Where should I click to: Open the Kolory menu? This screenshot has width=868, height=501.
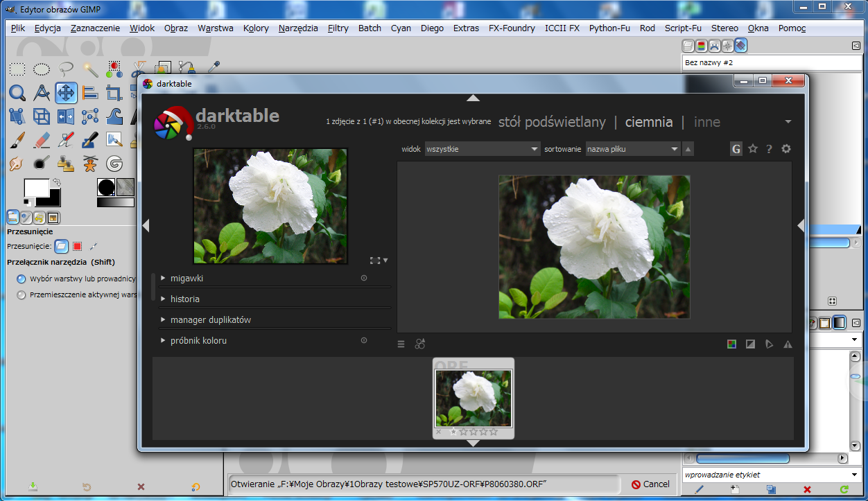(256, 28)
